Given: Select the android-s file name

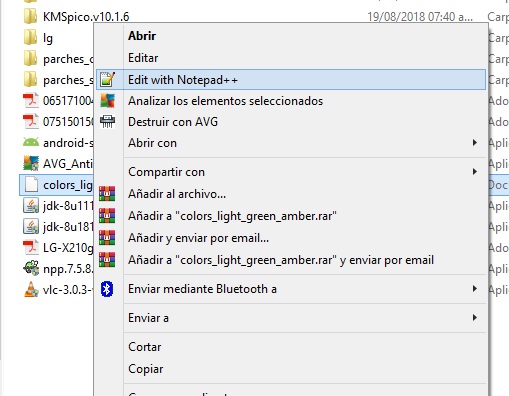Looking at the screenshot, I should (68, 143).
